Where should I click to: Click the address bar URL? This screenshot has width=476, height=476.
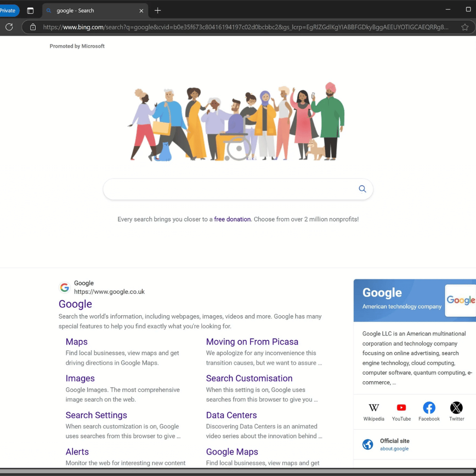(x=245, y=27)
